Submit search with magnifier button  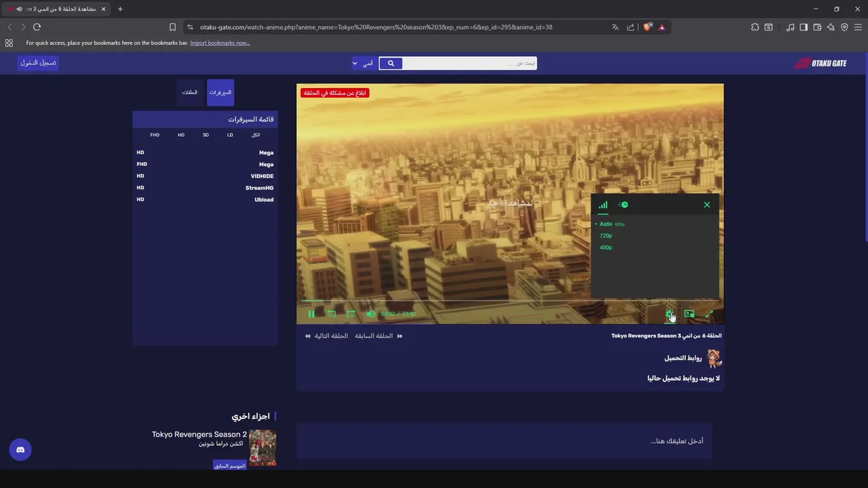pyautogui.click(x=391, y=63)
